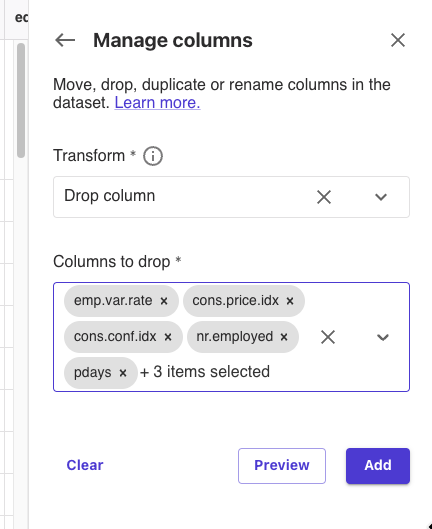Remove cons.conf.idx chip from columns
Image resolution: width=432 pixels, height=529 pixels.
point(168,337)
